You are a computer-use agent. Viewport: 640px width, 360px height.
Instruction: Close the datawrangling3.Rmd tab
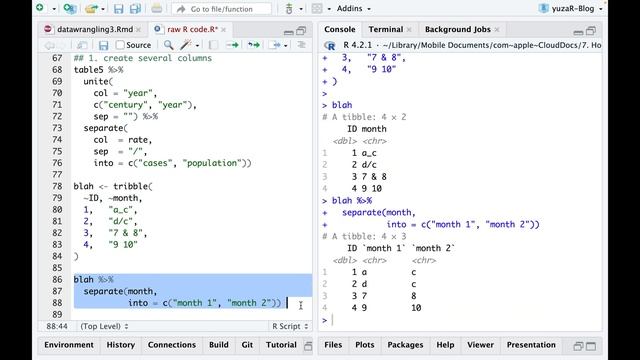pyautogui.click(x=139, y=30)
